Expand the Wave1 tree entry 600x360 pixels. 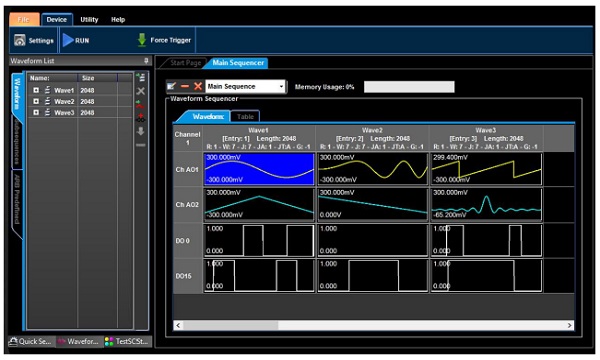36,90
